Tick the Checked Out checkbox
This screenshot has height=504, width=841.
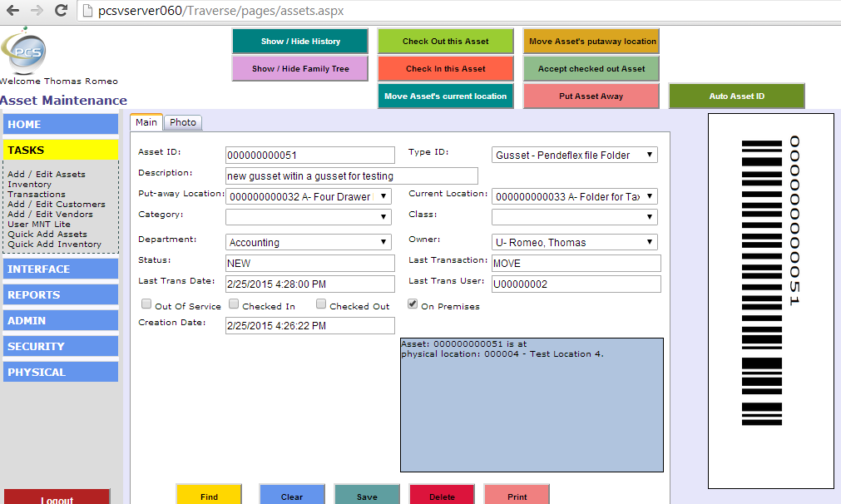(321, 304)
